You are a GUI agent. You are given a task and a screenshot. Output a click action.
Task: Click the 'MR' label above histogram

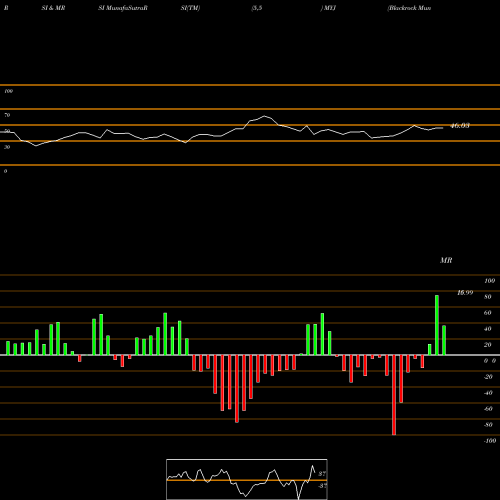[446, 260]
